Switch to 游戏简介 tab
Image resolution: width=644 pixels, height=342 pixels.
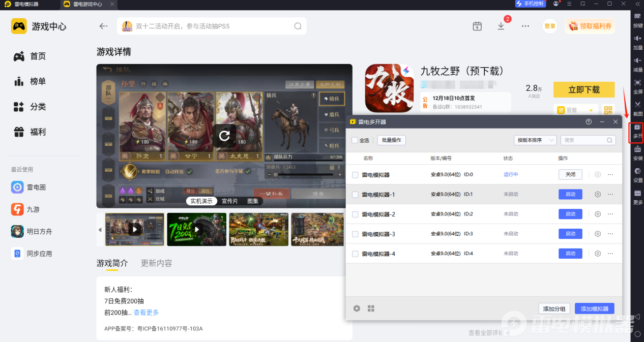pyautogui.click(x=112, y=263)
